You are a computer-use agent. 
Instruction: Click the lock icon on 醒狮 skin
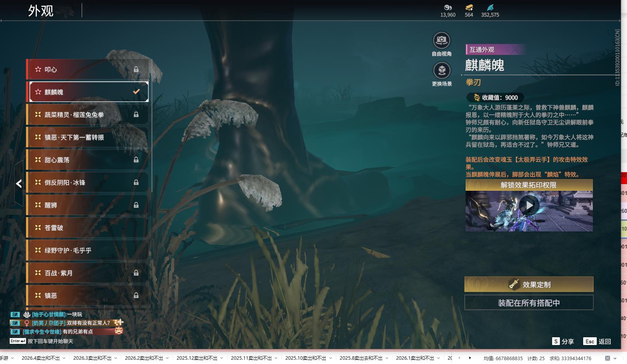pos(136,205)
